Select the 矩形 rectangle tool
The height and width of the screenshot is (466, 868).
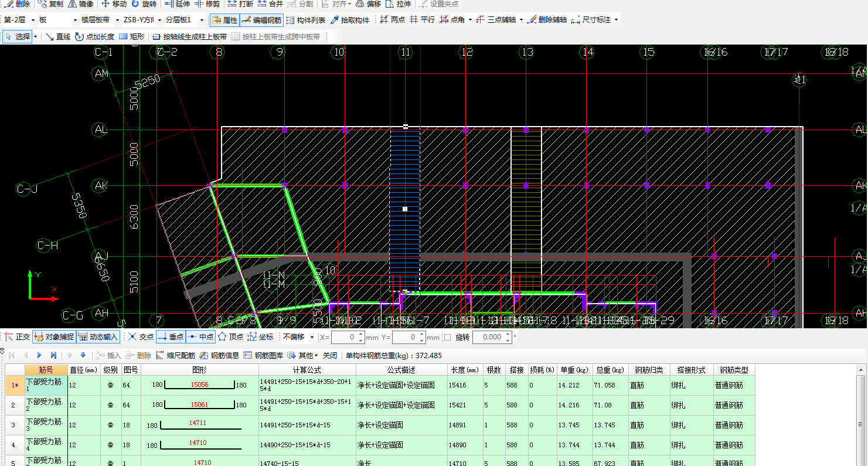131,36
